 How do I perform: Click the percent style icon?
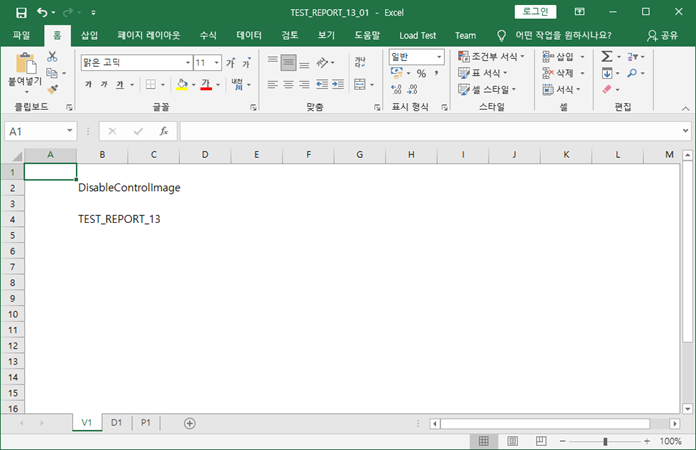click(x=421, y=73)
